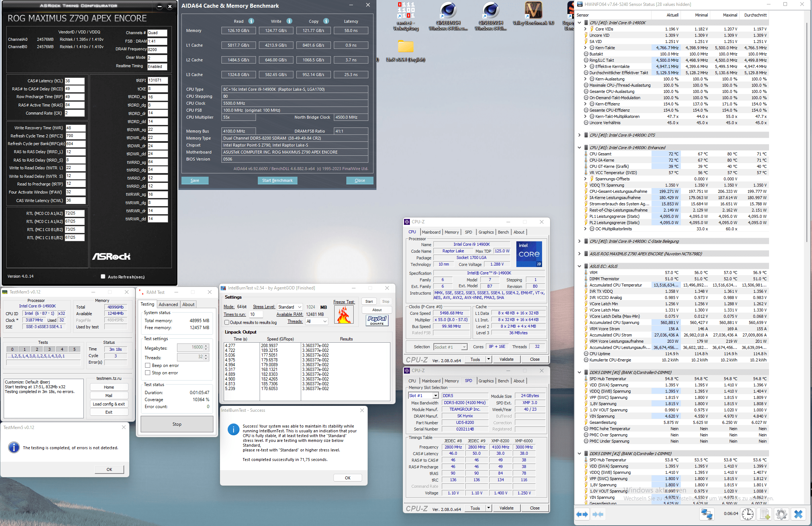
Task: Open the Graphics tab in lower CPU-Z window
Action: point(486,381)
